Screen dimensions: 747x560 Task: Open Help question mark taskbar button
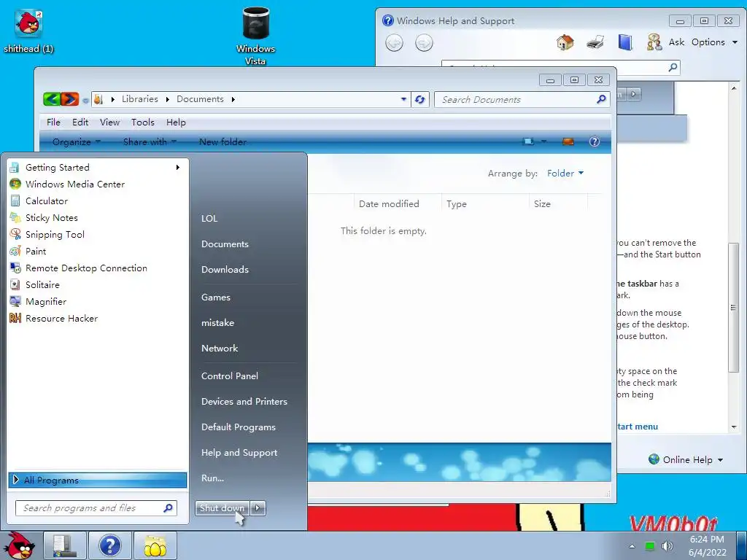click(109, 545)
